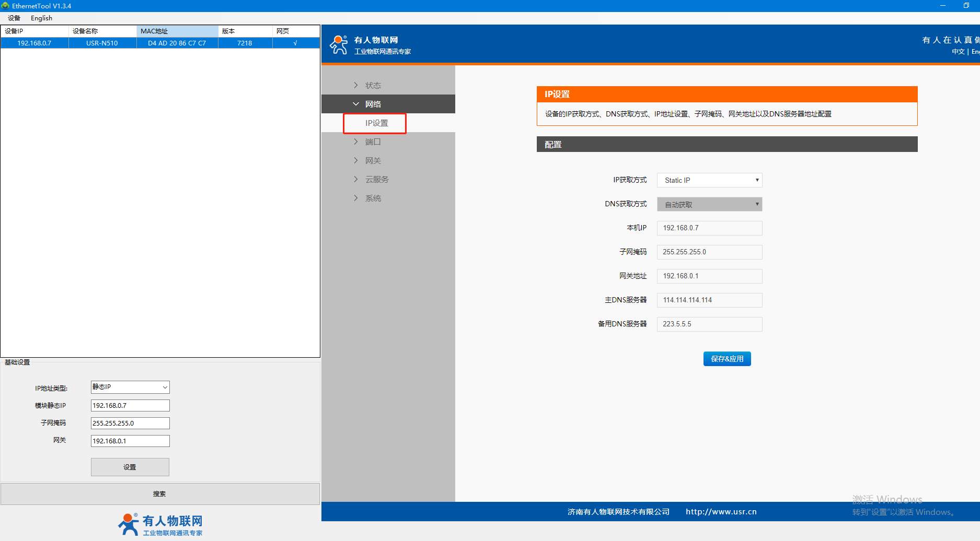This screenshot has height=541, width=980.
Task: Switch language via English menu
Action: (x=41, y=18)
